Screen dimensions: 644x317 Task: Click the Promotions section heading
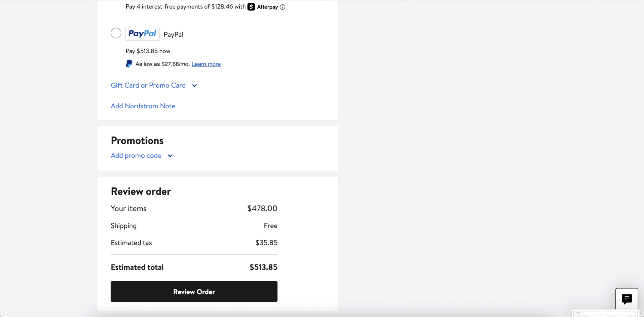click(x=137, y=141)
